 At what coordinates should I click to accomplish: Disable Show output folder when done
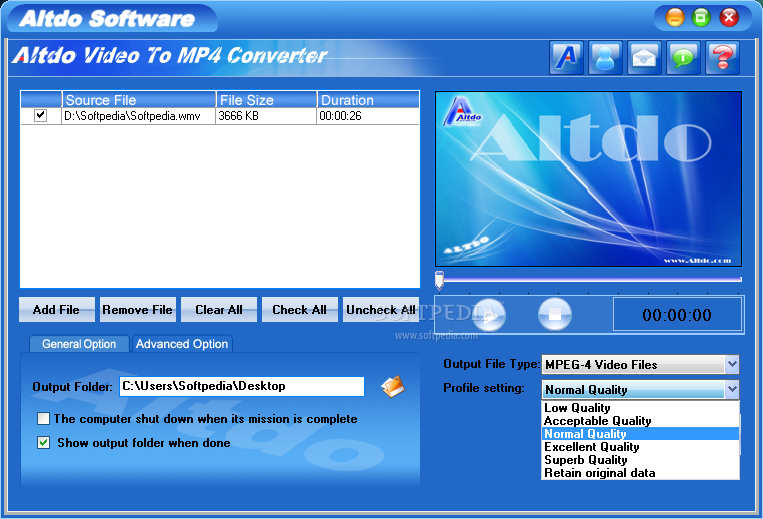[43, 443]
